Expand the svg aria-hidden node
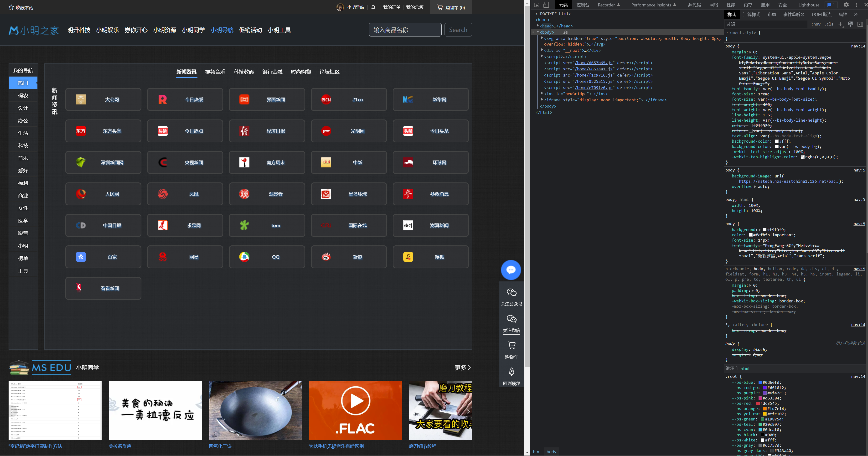This screenshot has height=456, width=868. pyautogui.click(x=542, y=38)
